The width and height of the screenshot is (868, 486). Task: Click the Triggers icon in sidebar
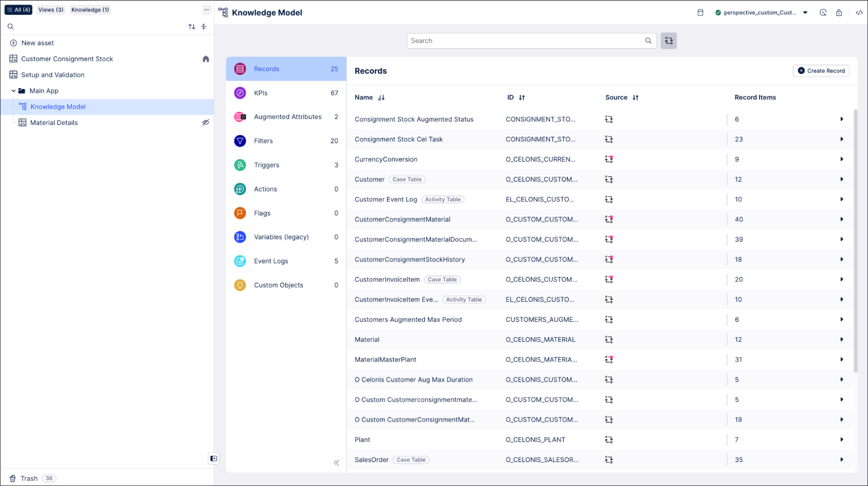pos(239,164)
